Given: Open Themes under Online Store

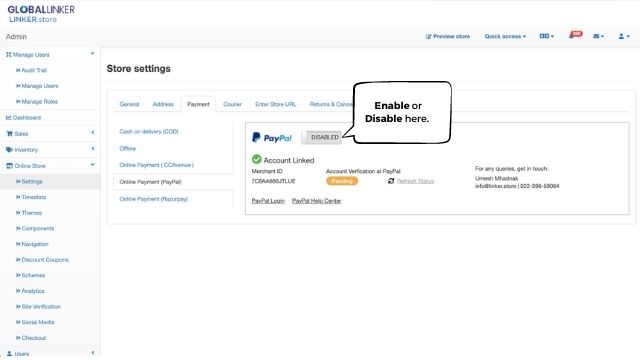Looking at the screenshot, I should pos(31,213).
